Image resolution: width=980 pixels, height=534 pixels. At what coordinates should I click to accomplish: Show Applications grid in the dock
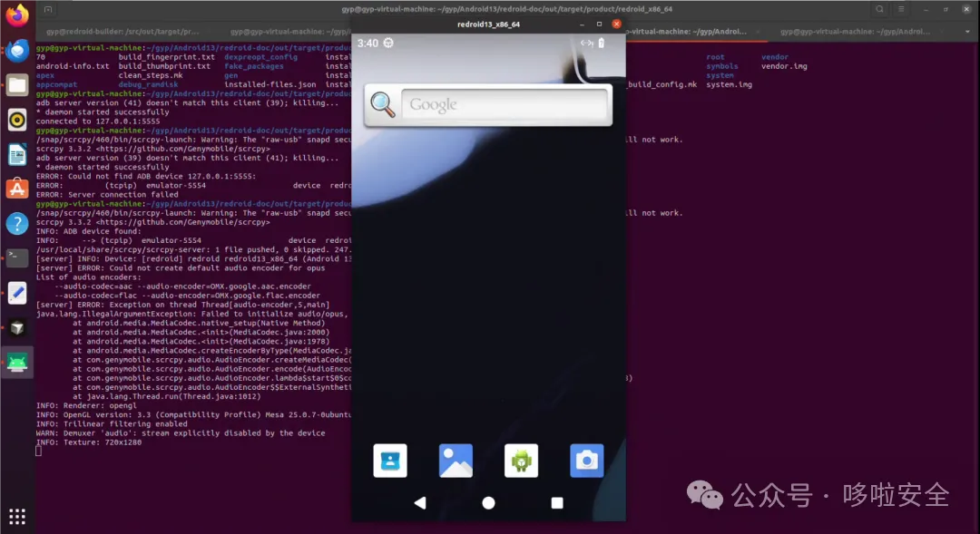click(17, 517)
